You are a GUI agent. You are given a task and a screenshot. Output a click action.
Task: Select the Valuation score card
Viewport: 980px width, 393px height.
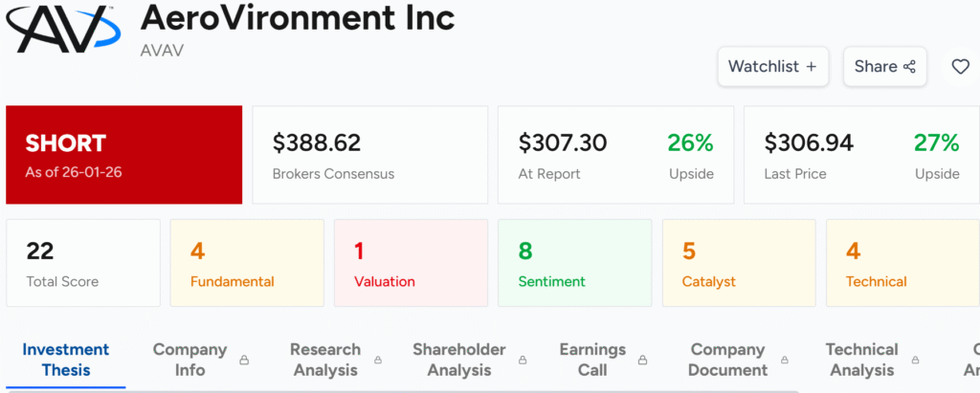coord(411,263)
